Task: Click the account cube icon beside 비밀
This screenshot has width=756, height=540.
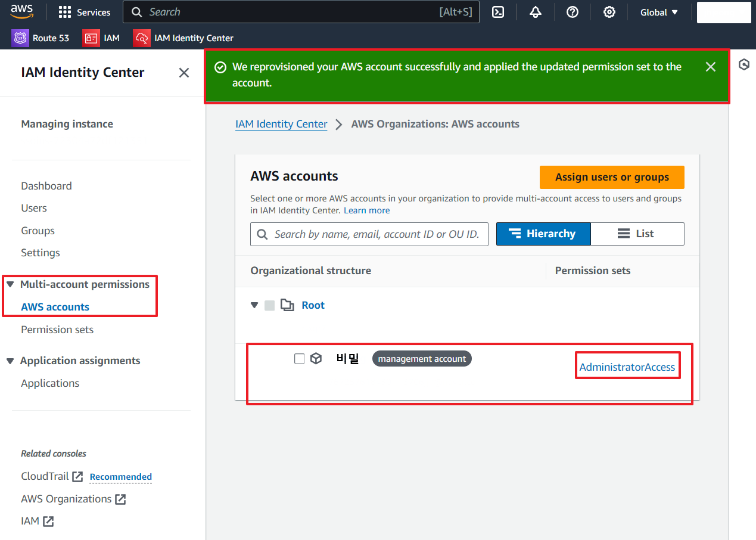Action: coord(316,358)
